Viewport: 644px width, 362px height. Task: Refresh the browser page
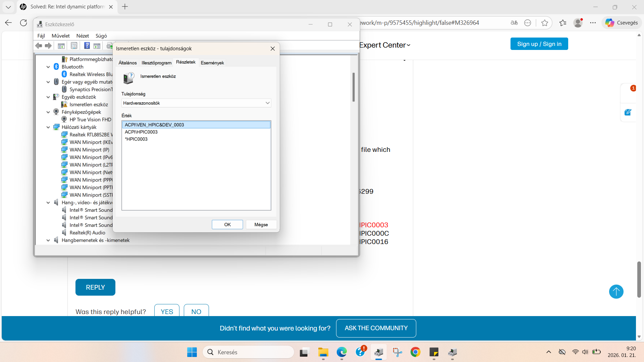[x=23, y=23]
